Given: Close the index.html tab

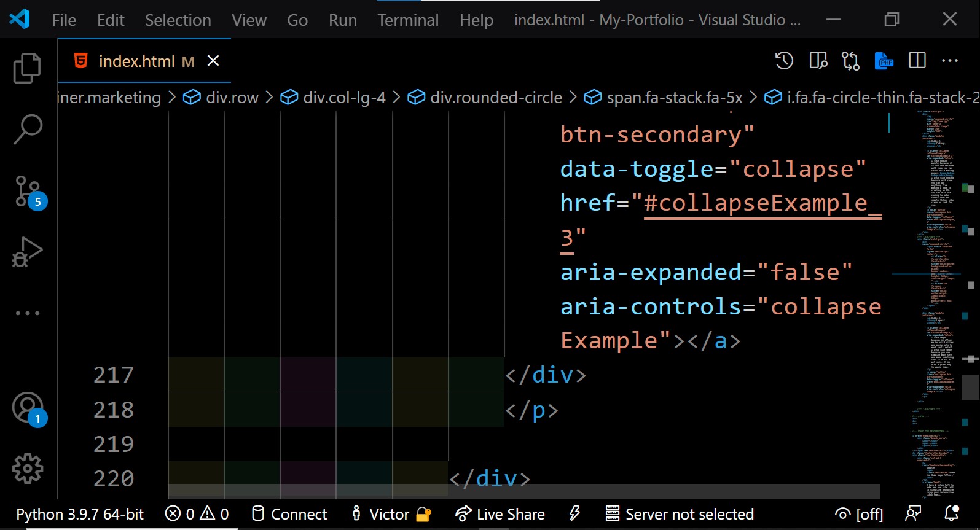Looking at the screenshot, I should coord(213,60).
